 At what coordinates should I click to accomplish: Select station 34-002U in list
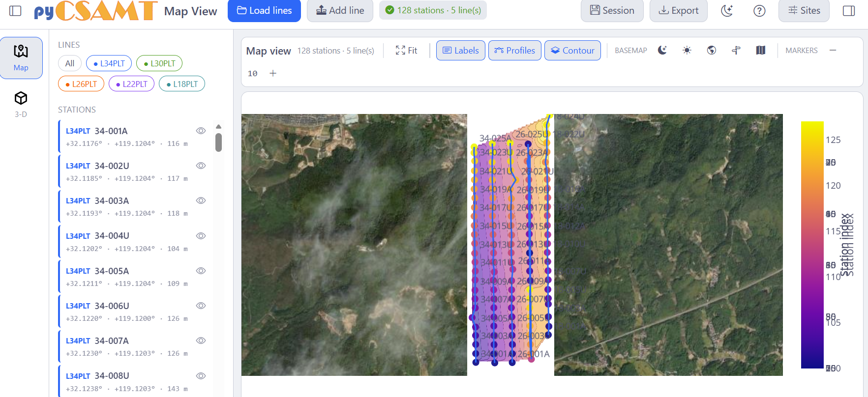tap(135, 171)
